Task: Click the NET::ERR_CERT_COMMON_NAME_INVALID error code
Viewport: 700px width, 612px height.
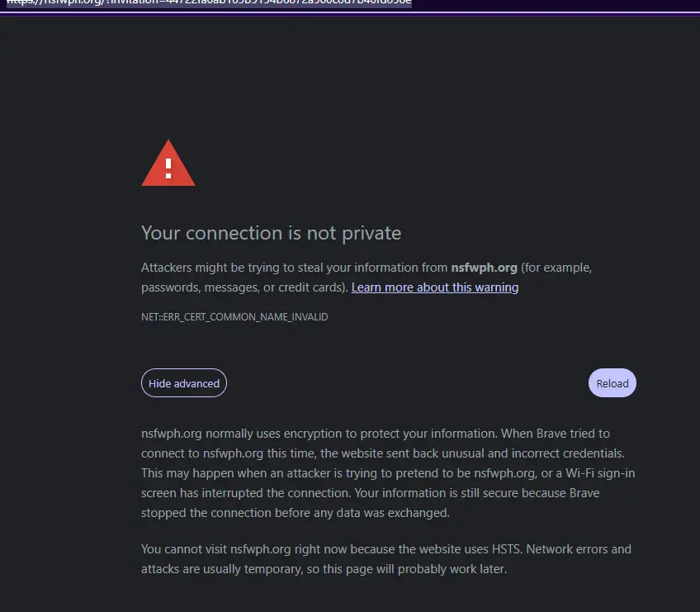Action: tap(234, 316)
